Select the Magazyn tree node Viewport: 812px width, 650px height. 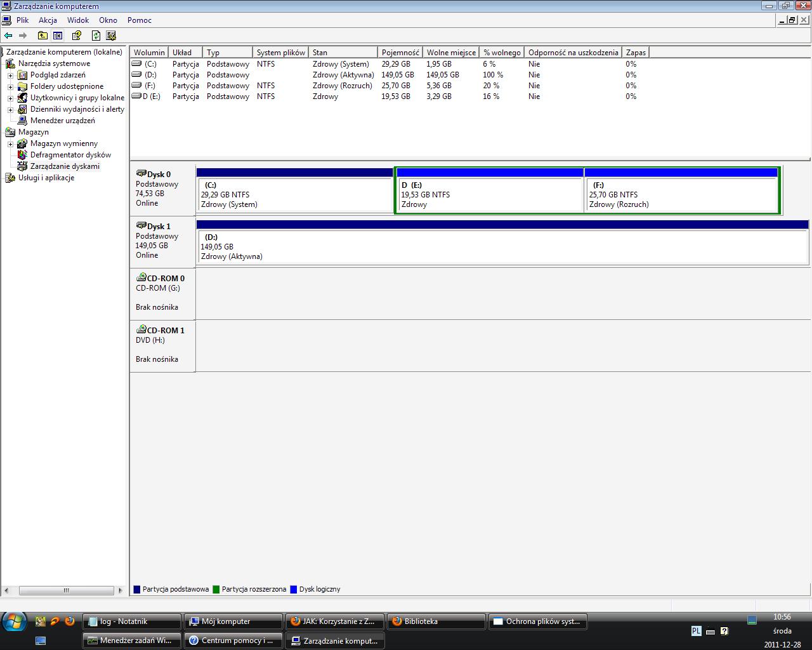click(33, 132)
